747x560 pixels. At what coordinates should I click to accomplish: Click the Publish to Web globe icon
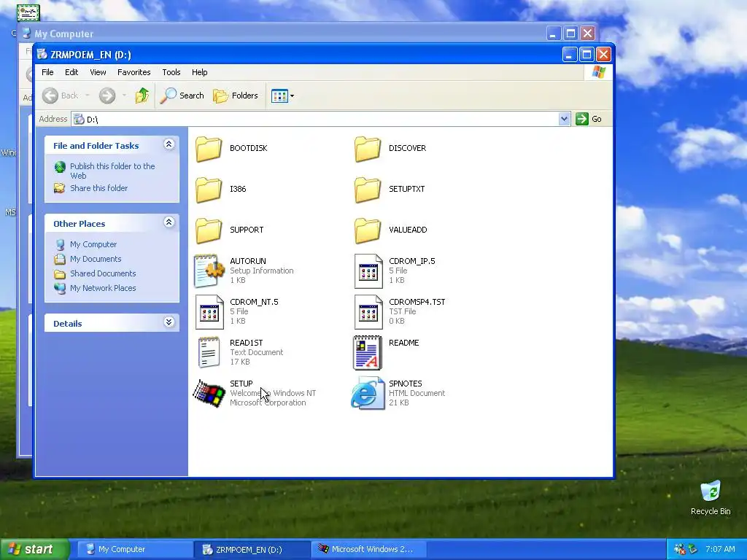pyautogui.click(x=60, y=167)
